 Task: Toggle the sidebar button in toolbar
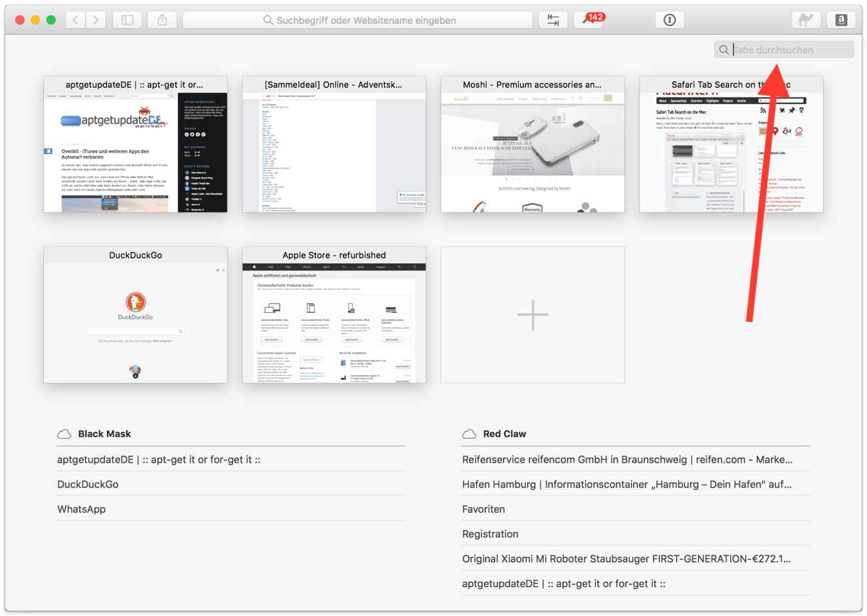[x=127, y=20]
